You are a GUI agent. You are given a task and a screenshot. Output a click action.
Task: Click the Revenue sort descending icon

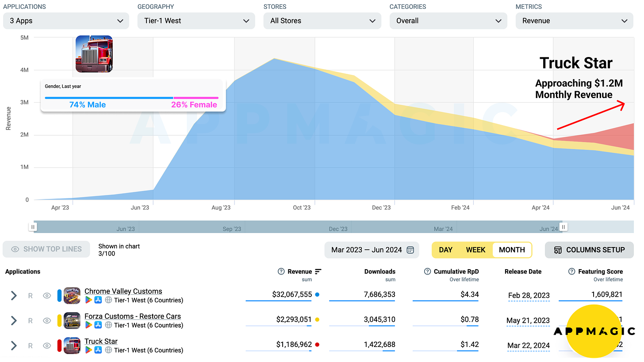(x=318, y=271)
